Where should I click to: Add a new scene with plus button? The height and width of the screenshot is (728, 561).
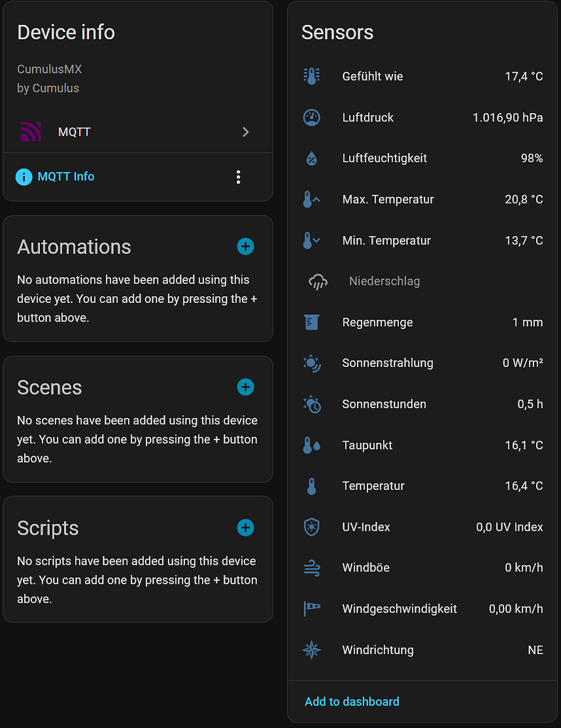click(246, 387)
